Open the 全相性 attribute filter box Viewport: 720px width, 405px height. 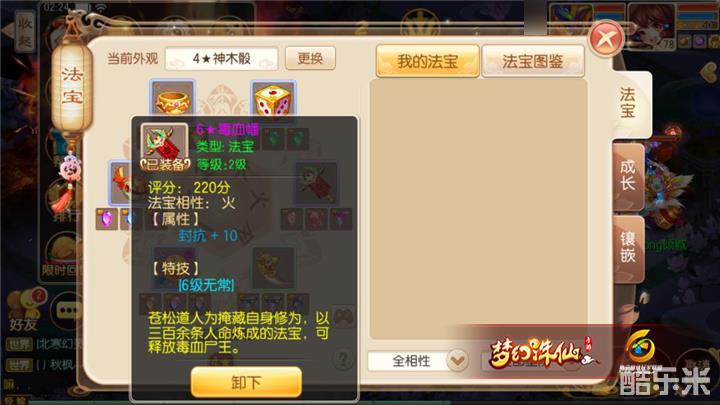tap(418, 361)
